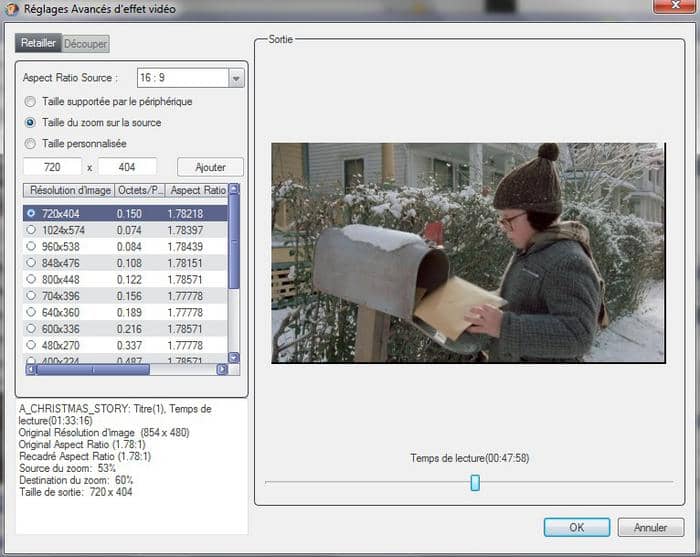Click the Recadré Aspect Ratio (1.78:1) line
Image resolution: width=700 pixels, height=557 pixels.
(85, 456)
